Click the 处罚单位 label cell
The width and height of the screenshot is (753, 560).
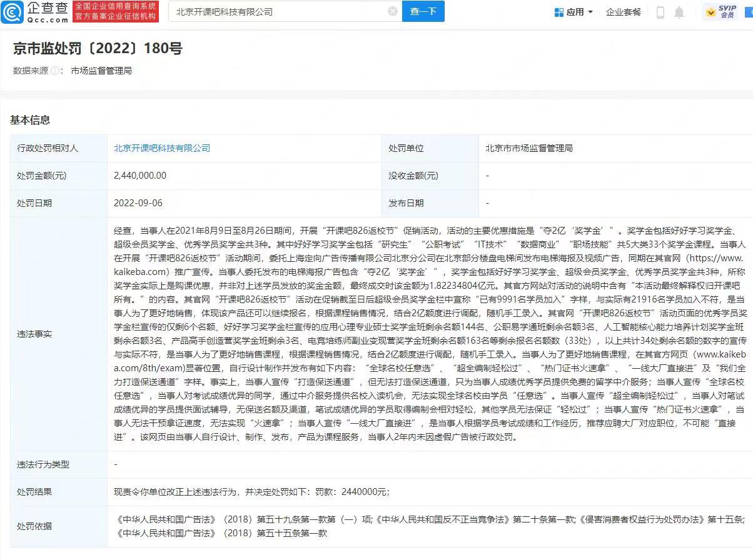pos(430,148)
